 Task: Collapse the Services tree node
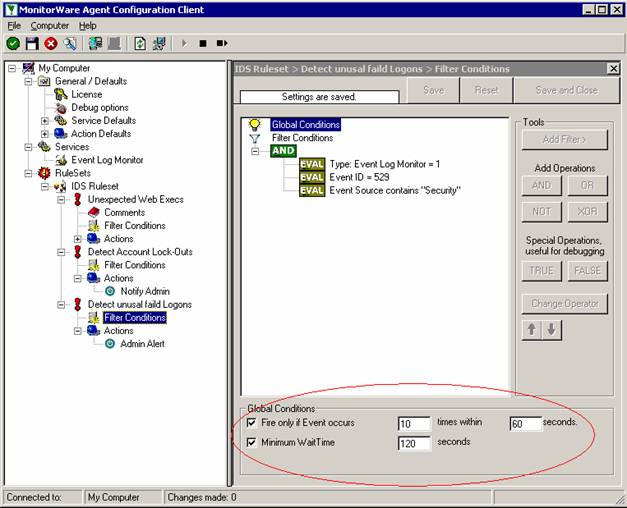tap(28, 147)
